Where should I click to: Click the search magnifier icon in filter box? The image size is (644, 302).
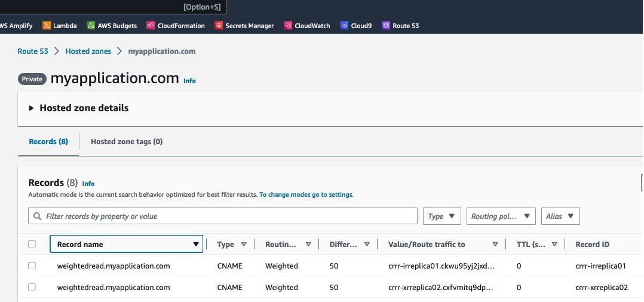pos(38,216)
